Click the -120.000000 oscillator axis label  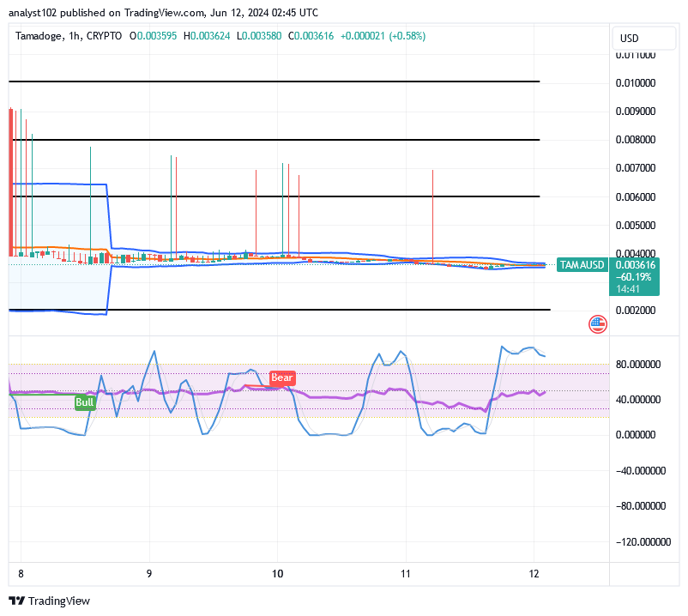point(643,542)
